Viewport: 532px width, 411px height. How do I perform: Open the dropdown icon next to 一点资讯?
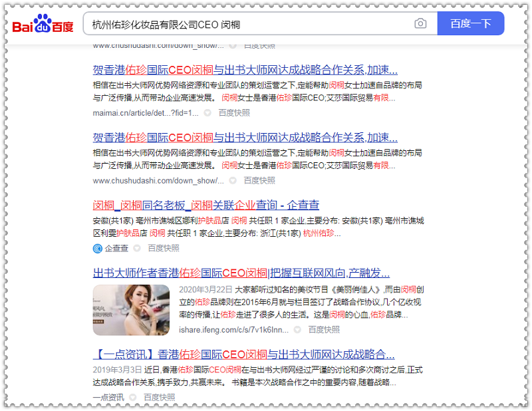coord(133,398)
